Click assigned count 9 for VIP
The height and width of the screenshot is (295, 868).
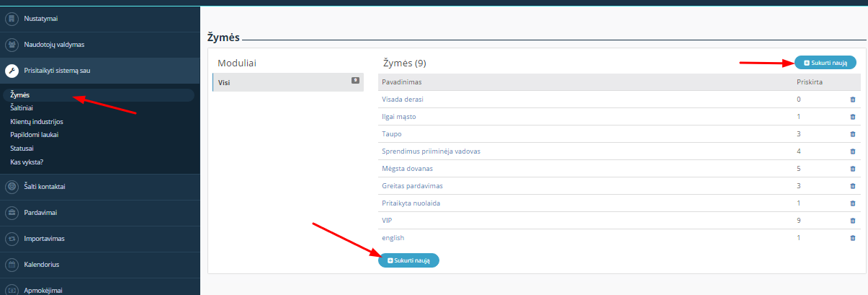click(x=799, y=221)
